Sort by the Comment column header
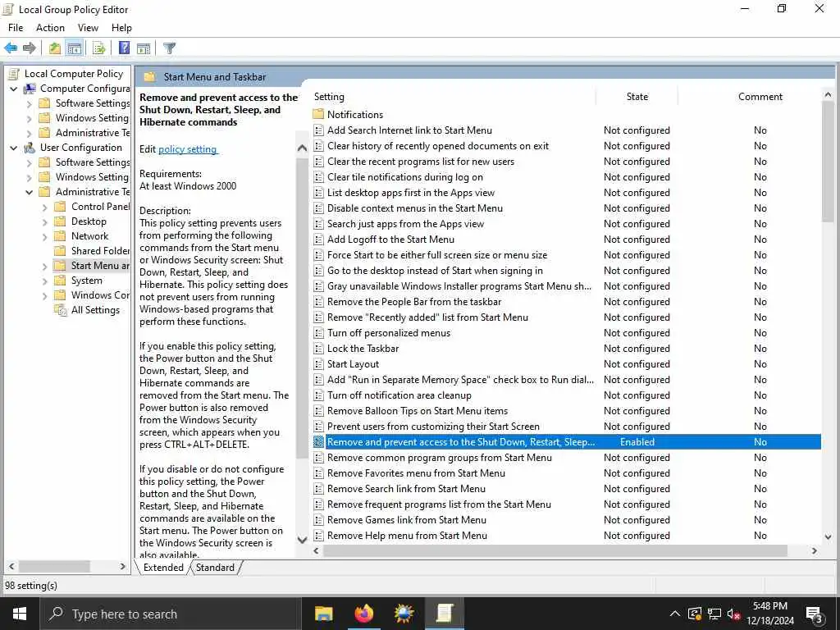The width and height of the screenshot is (840, 630). (x=760, y=97)
